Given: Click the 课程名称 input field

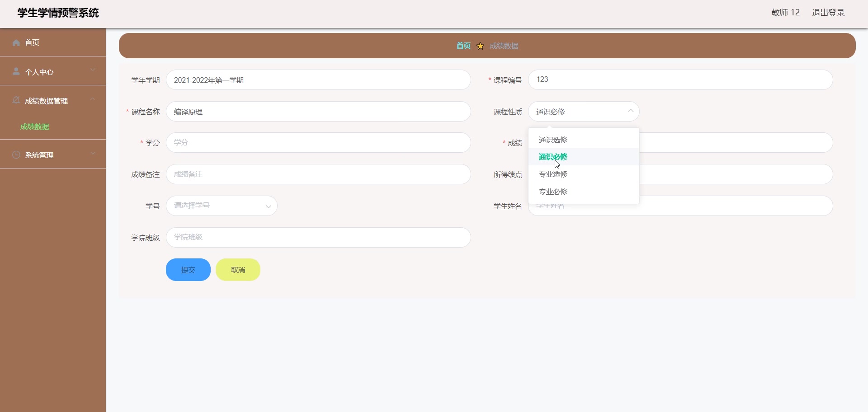Looking at the screenshot, I should 318,112.
